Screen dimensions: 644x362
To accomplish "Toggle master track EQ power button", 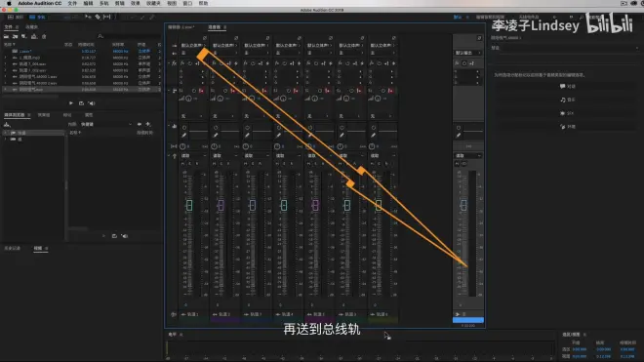I will [459, 128].
